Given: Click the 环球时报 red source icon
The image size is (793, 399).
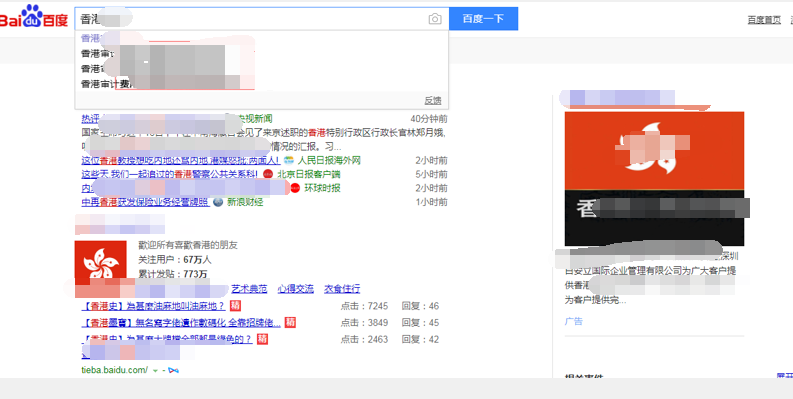Looking at the screenshot, I should 295,188.
